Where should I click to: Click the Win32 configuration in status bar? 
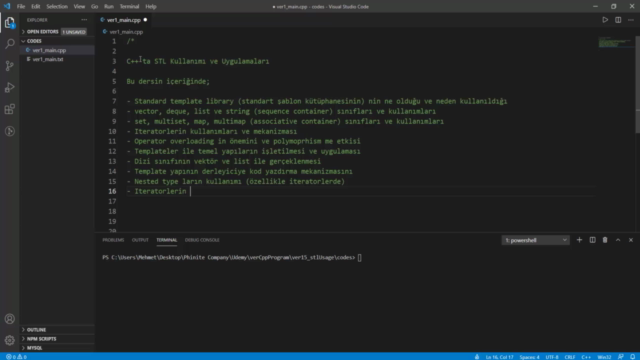604,357
